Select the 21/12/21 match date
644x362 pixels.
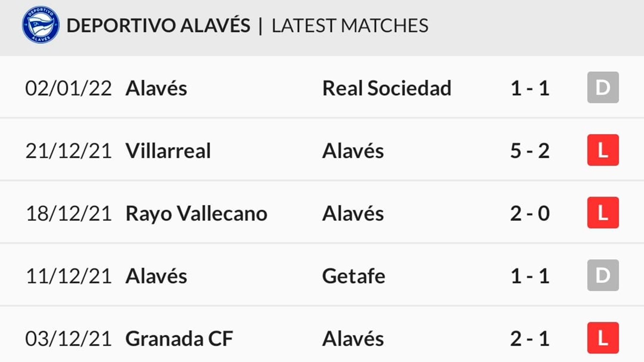click(68, 151)
